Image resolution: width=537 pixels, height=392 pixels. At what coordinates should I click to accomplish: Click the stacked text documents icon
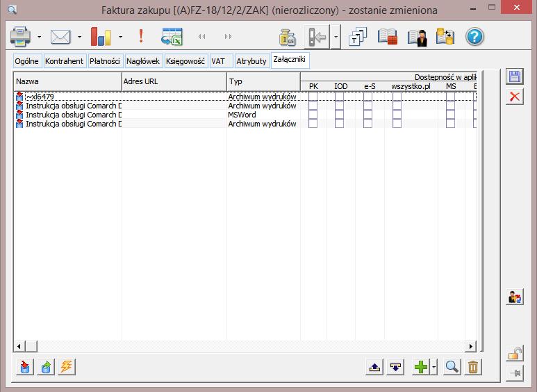[x=358, y=37]
